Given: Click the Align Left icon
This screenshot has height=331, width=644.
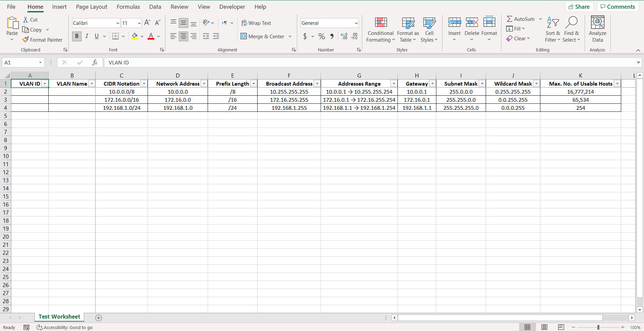Looking at the screenshot, I should 173,36.
